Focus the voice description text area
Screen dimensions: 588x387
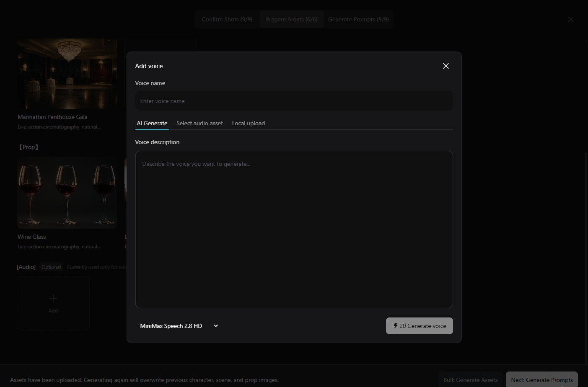[294, 230]
